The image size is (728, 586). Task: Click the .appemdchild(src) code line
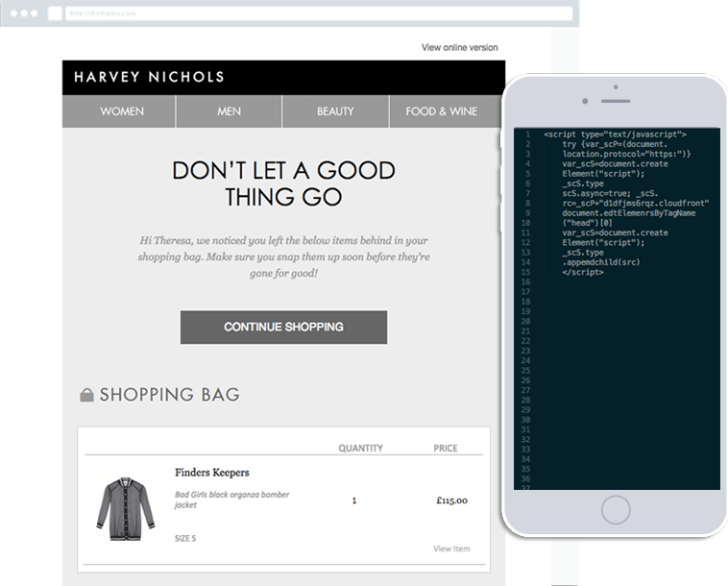point(601,262)
